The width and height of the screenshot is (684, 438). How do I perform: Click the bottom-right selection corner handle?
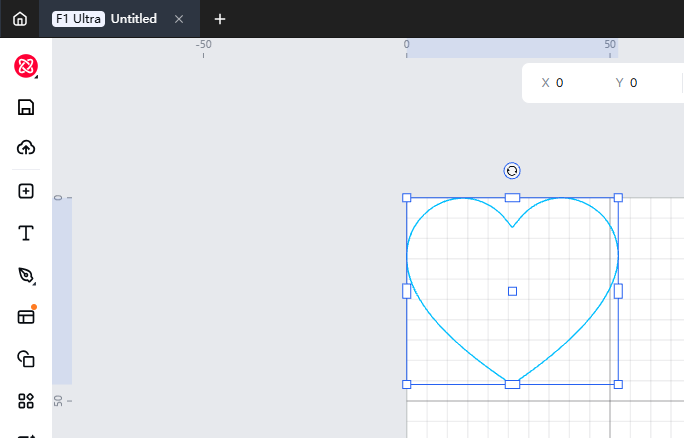pyautogui.click(x=618, y=384)
